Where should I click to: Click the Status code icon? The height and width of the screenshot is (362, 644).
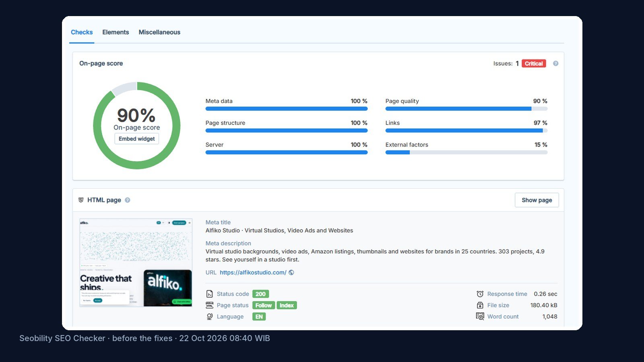209,294
